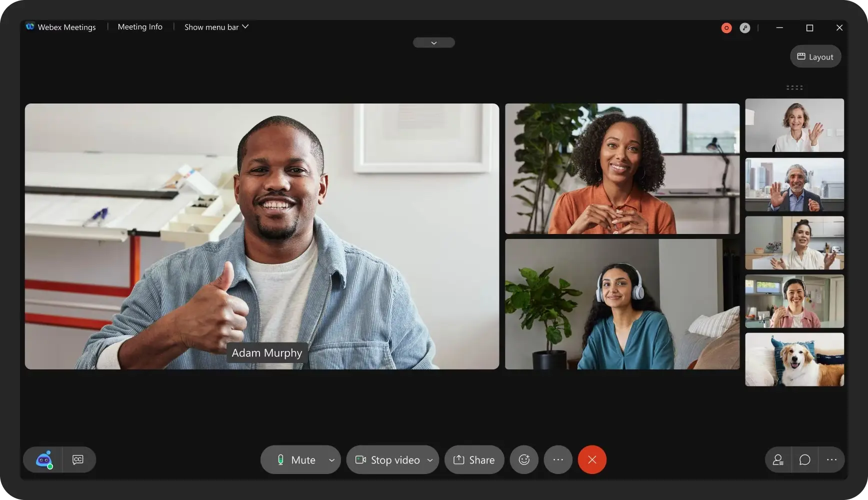868x500 pixels.
Task: Click the meeting lock key icon
Action: coord(744,27)
